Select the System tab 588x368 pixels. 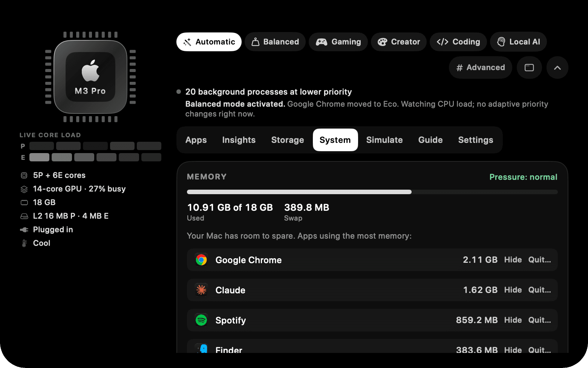(335, 140)
